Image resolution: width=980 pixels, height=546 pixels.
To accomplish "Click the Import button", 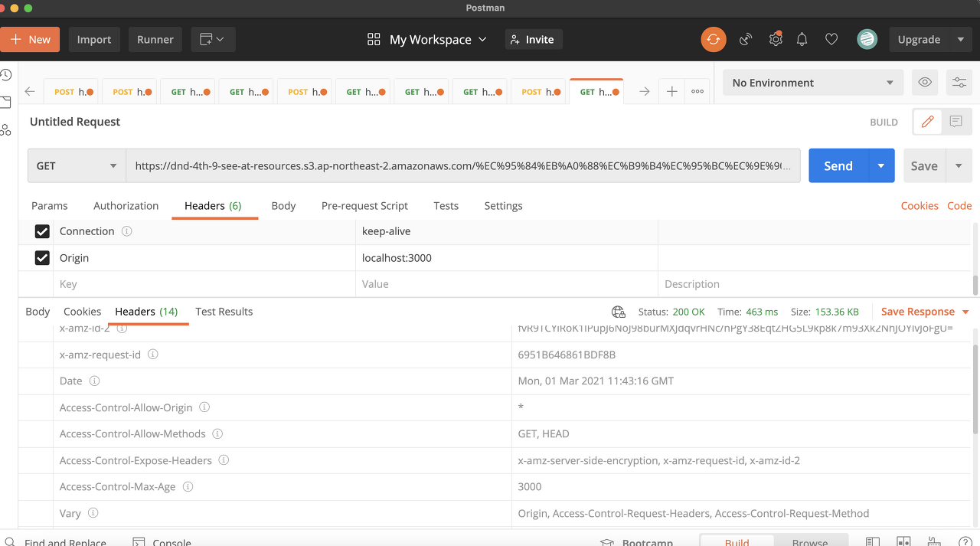I will point(94,40).
